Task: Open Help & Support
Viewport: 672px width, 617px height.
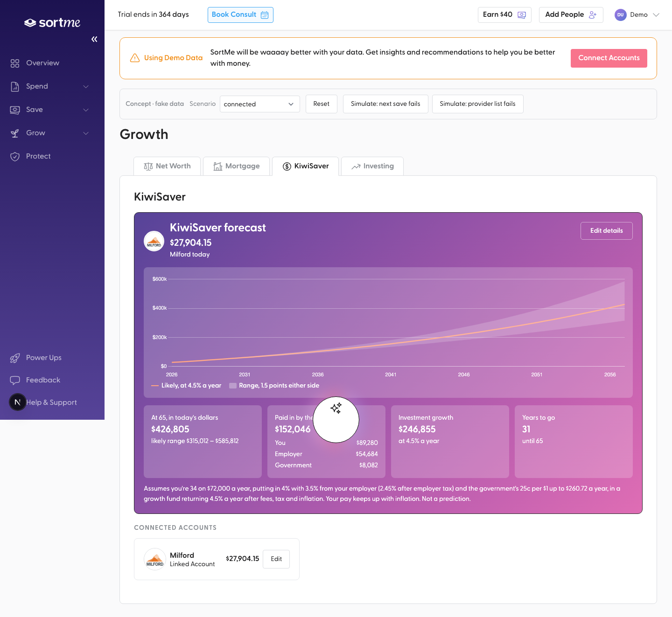Action: (51, 402)
